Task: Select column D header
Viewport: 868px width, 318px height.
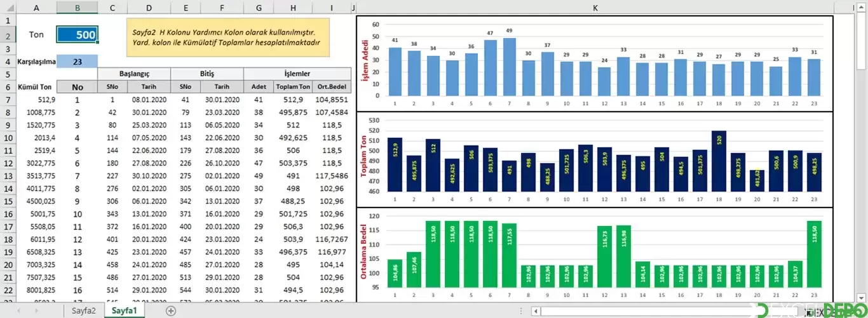Action: click(149, 8)
